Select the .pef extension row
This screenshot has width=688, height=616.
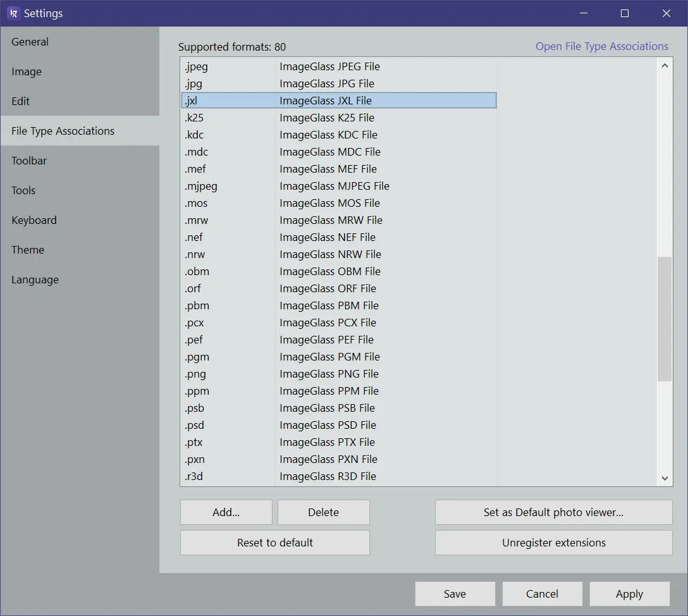click(x=339, y=340)
